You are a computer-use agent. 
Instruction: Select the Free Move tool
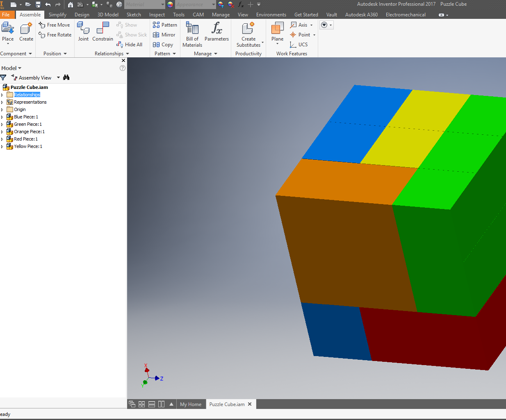(x=55, y=25)
